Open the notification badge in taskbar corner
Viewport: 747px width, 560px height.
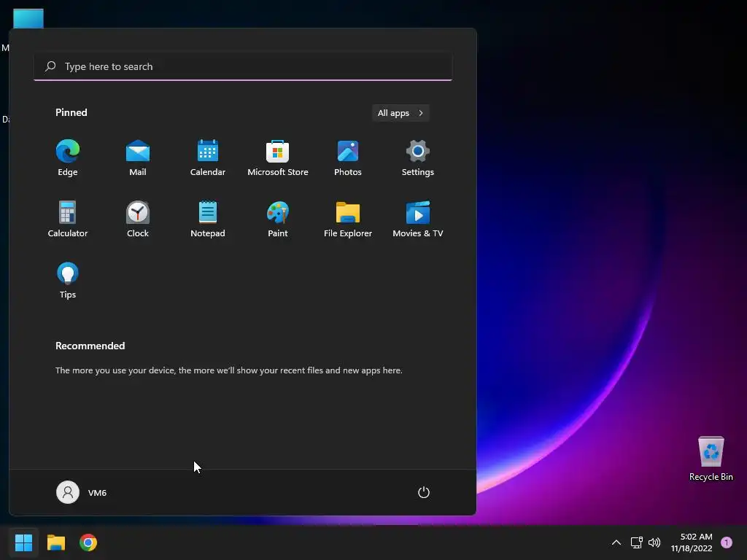click(727, 542)
